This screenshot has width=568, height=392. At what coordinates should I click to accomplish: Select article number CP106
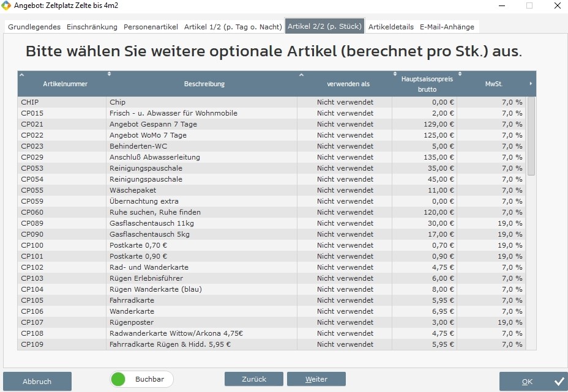pyautogui.click(x=62, y=311)
